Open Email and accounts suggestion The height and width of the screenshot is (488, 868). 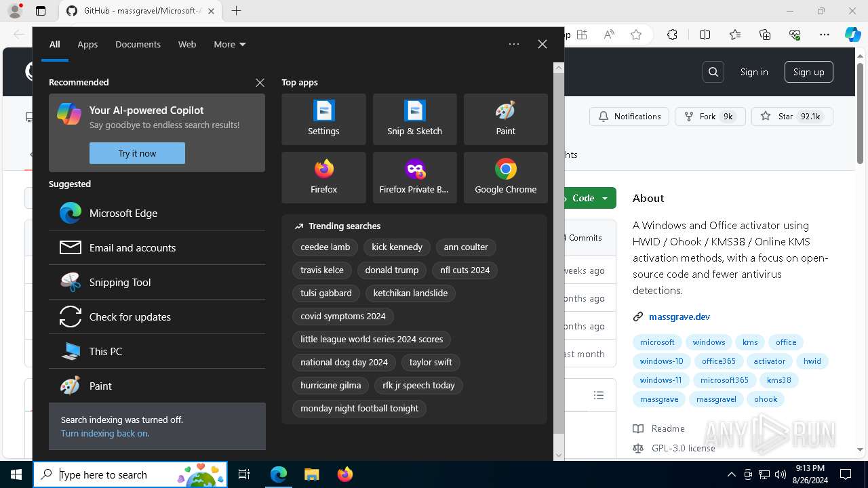157,247
